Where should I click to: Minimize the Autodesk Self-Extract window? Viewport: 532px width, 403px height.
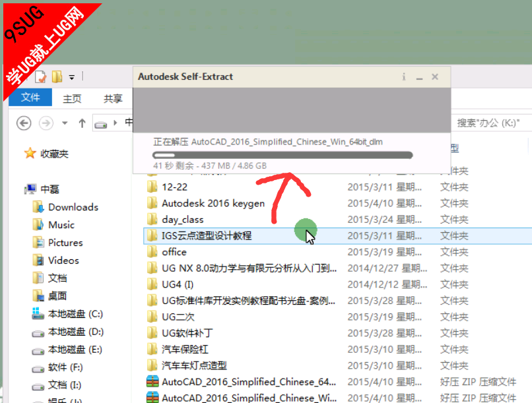tap(419, 78)
